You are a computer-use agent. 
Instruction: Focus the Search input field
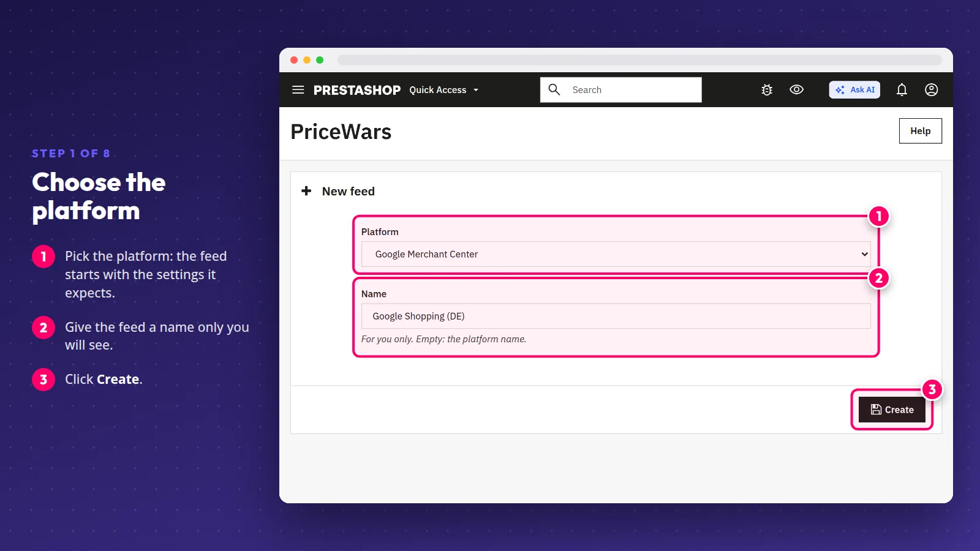coord(621,89)
